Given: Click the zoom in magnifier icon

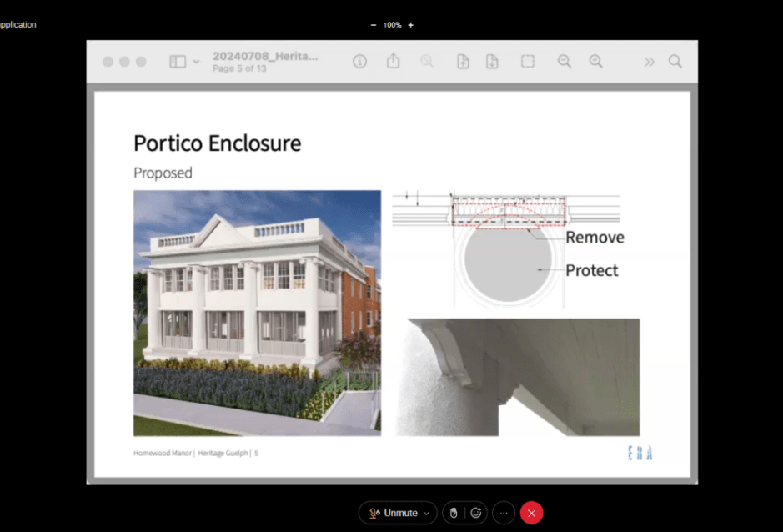Looking at the screenshot, I should [595, 62].
